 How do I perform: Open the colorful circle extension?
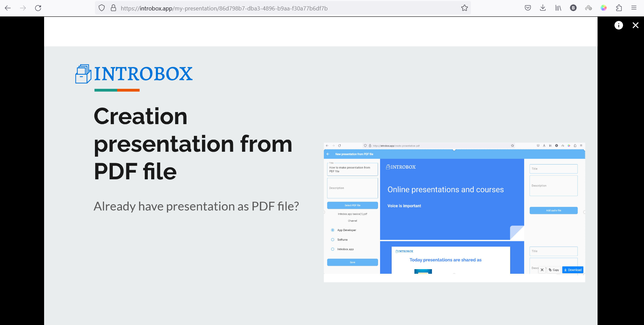[x=604, y=8]
